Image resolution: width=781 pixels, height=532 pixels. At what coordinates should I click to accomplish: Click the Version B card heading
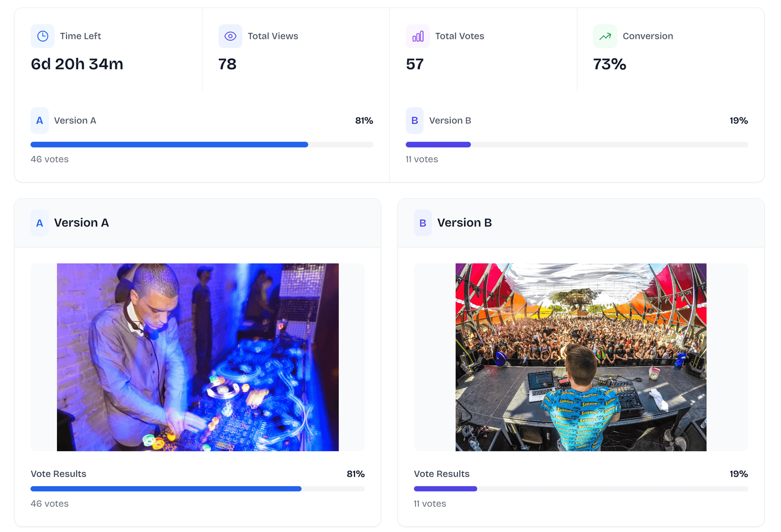(x=465, y=223)
